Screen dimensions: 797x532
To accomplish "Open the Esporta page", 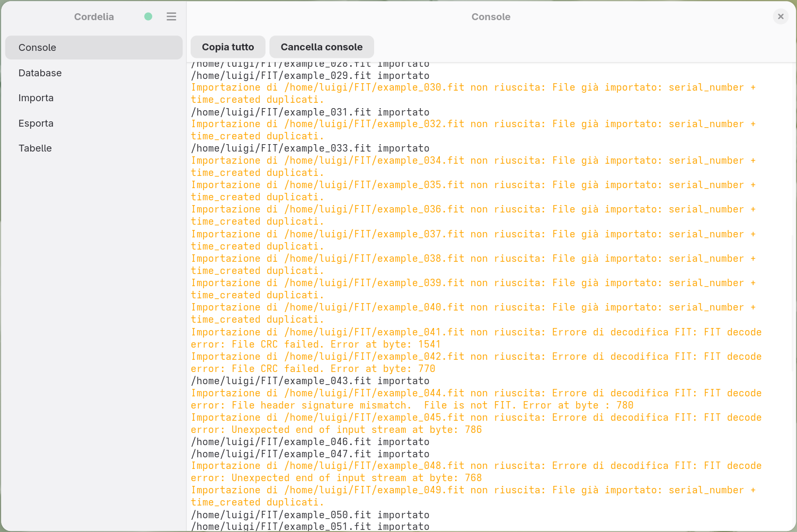I will [x=94, y=123].
